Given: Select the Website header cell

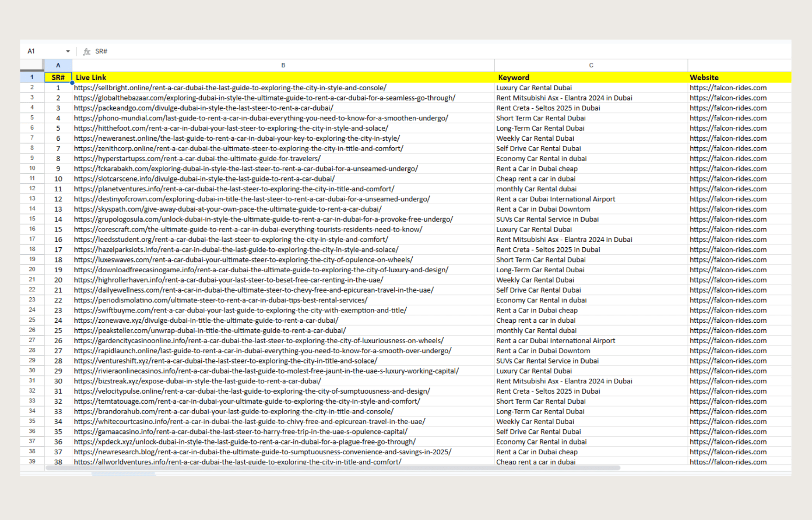Looking at the screenshot, I should tap(739, 77).
